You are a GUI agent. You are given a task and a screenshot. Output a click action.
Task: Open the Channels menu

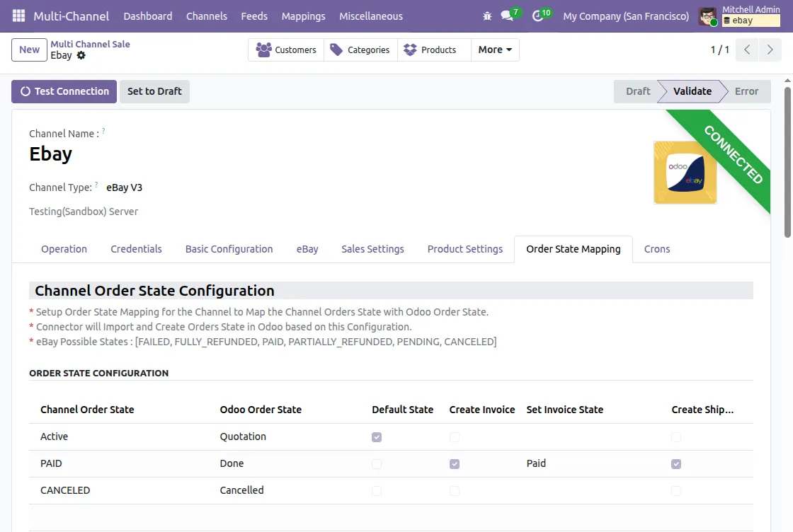click(x=206, y=16)
